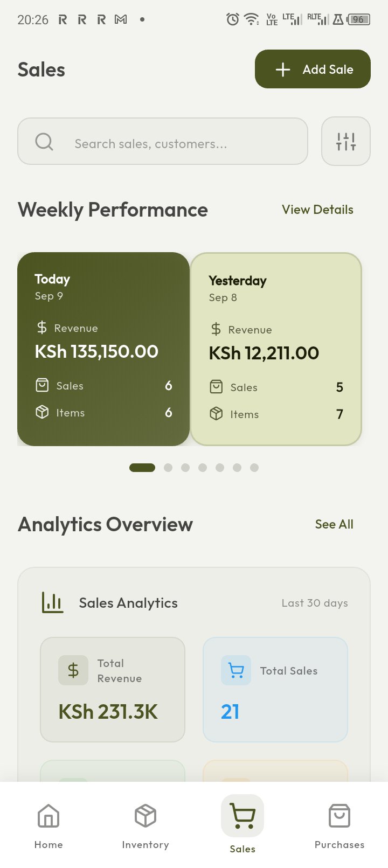The image size is (388, 868).
Task: Open the filter options icon
Action: tap(345, 141)
